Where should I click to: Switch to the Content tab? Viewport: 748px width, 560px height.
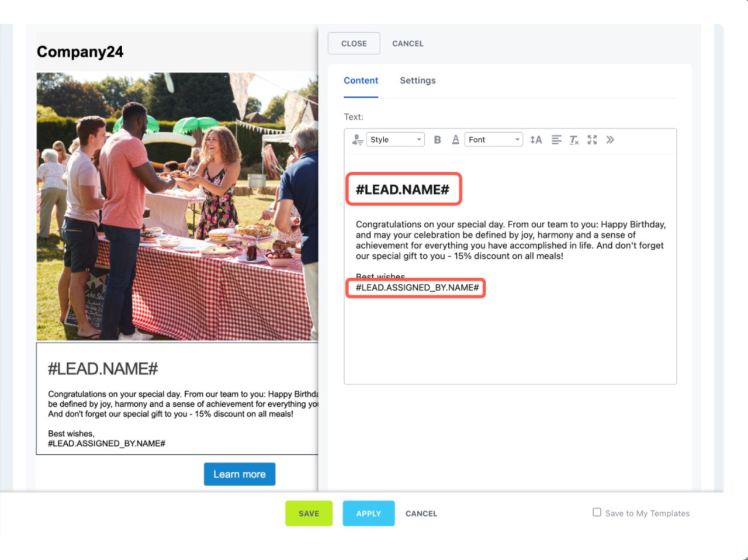tap(361, 81)
